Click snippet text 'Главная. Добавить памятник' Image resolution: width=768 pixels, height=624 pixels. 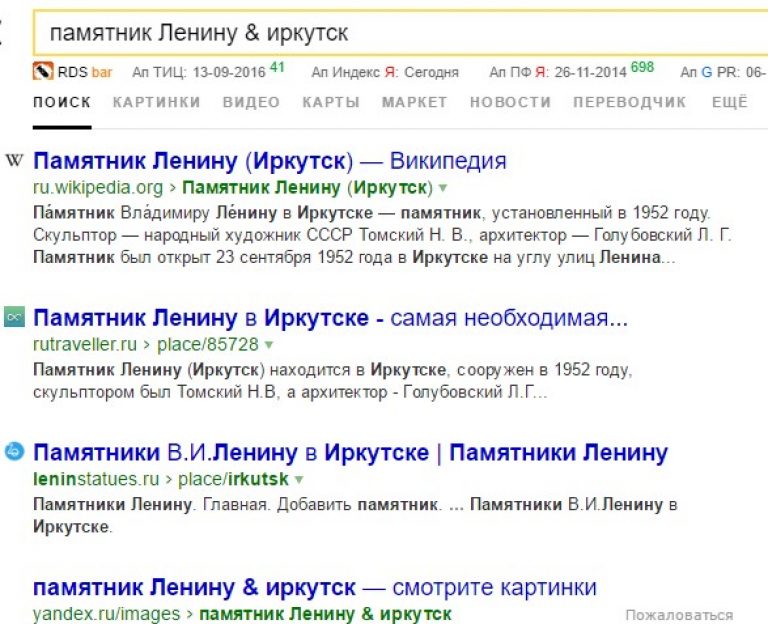(x=321, y=504)
